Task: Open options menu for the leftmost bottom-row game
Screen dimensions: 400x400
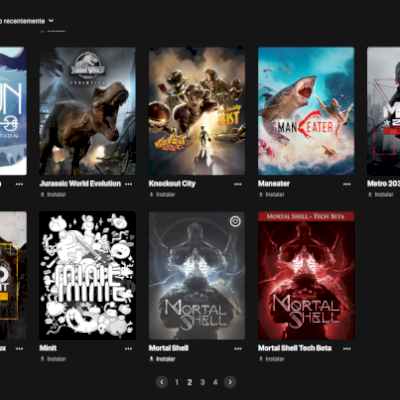Action: [x=19, y=349]
